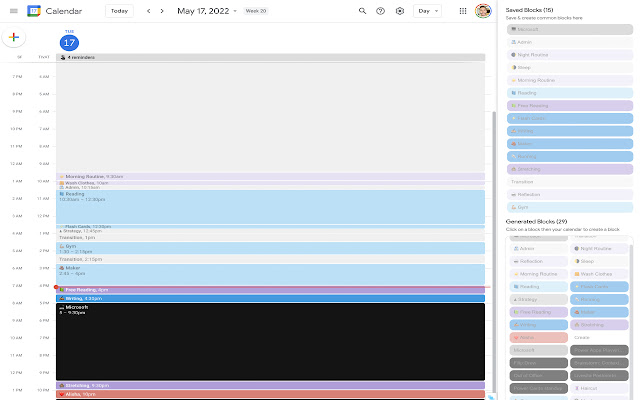
Task: Pick Aisha in Generated Blocks
Action: click(x=538, y=338)
